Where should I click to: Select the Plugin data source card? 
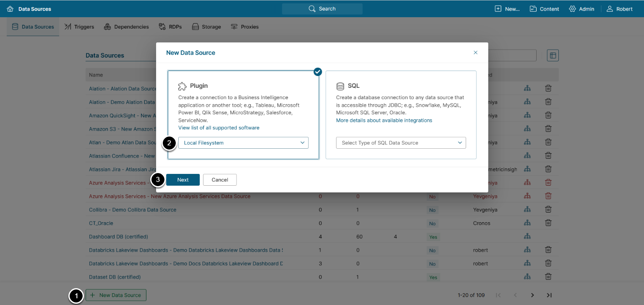coord(243,101)
